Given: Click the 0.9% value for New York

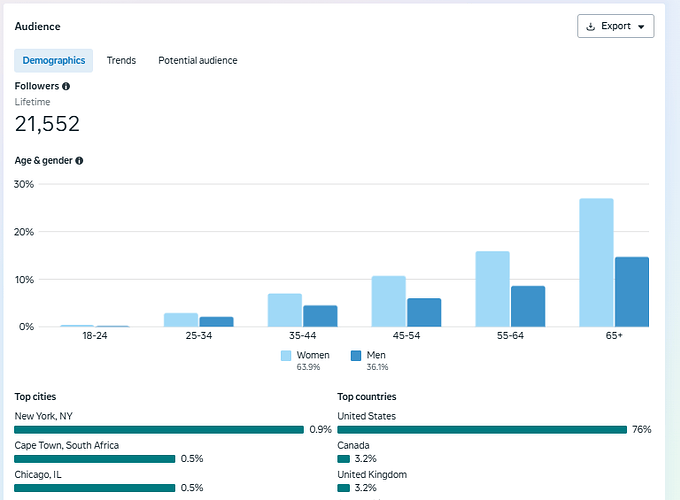Looking at the screenshot, I should [x=320, y=430].
